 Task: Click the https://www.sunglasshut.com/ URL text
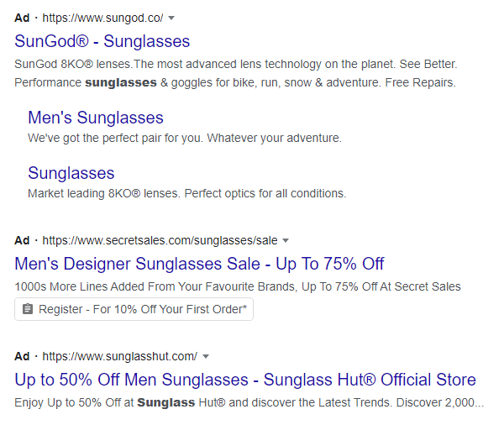pyautogui.click(x=120, y=356)
